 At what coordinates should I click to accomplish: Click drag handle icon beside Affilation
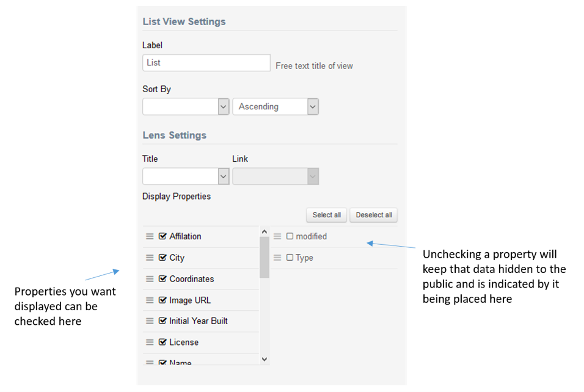click(x=150, y=236)
